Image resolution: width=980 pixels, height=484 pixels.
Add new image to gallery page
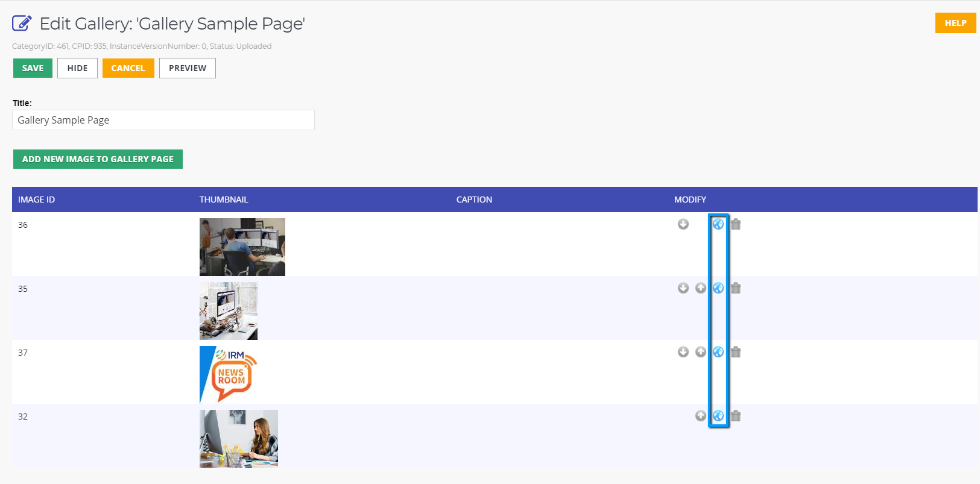point(98,159)
